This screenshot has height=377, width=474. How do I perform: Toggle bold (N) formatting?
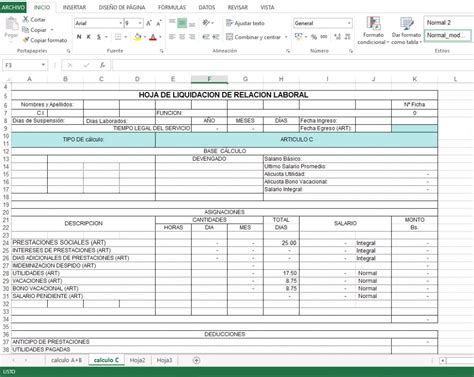click(79, 37)
